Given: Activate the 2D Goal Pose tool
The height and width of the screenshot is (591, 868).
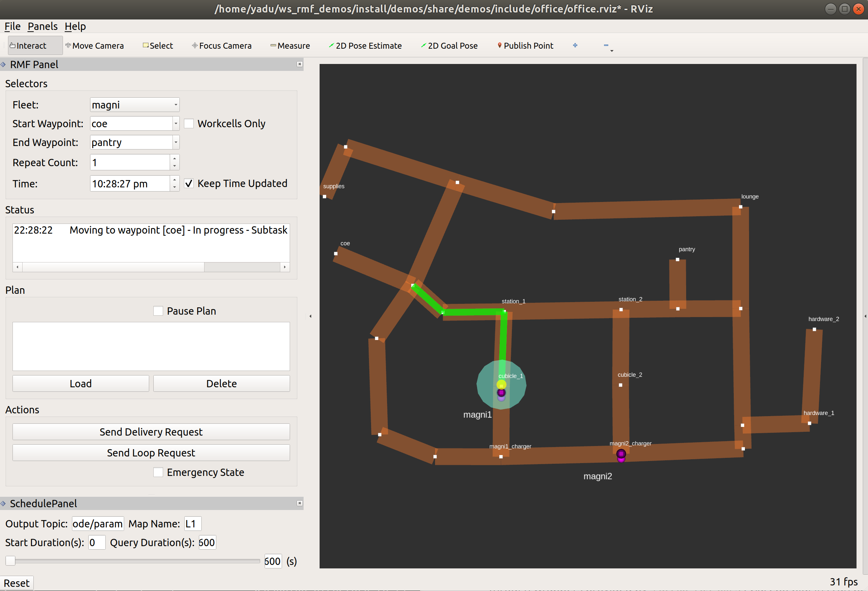Looking at the screenshot, I should tap(449, 45).
